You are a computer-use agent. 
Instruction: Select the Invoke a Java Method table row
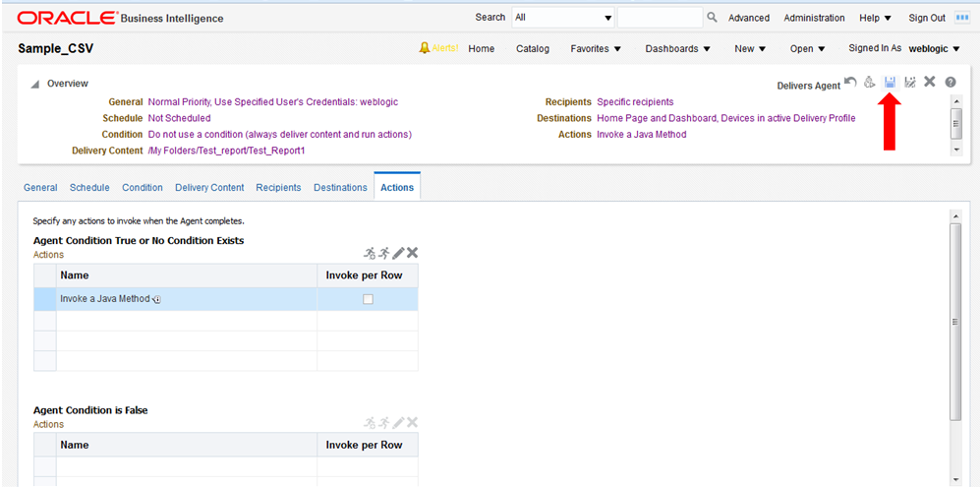[226, 299]
